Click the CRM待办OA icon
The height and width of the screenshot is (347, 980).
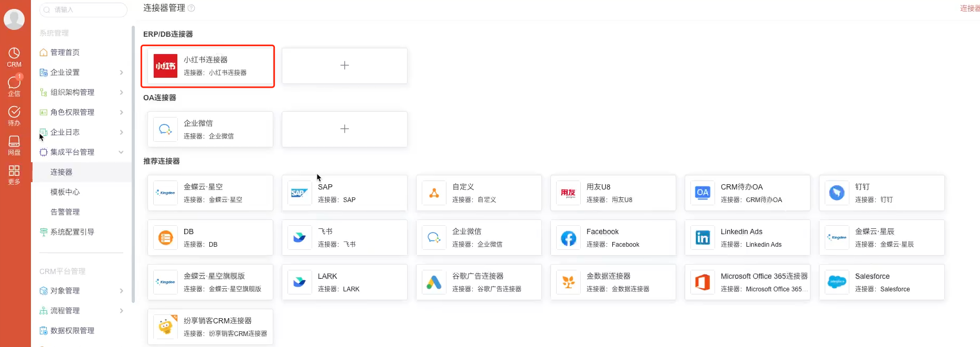pos(702,193)
